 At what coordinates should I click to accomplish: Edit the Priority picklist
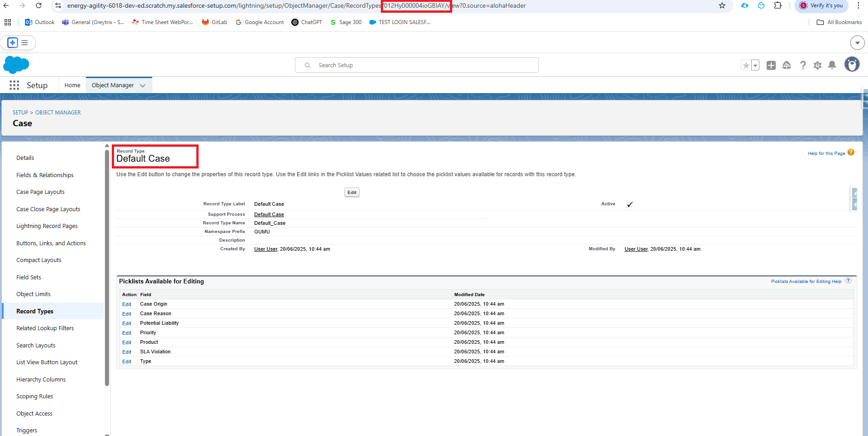pos(127,333)
